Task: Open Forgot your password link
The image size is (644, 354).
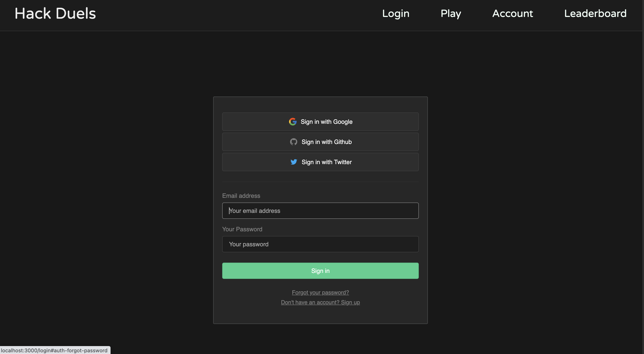Action: (320, 292)
